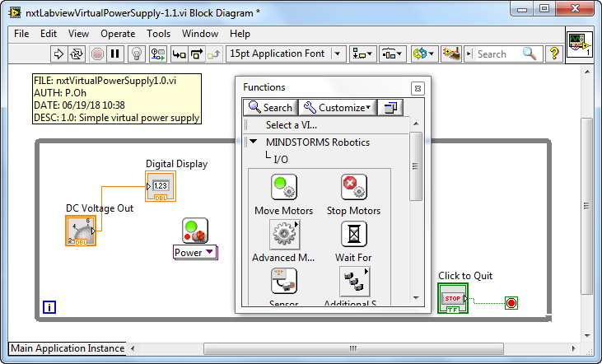Open the Help menu
Viewport: 602px width, 364px height.
coord(240,34)
